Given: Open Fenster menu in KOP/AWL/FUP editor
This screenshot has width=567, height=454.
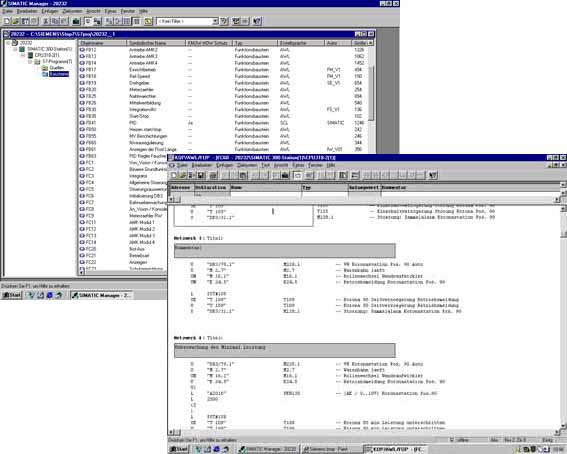Looking at the screenshot, I should [315, 165].
